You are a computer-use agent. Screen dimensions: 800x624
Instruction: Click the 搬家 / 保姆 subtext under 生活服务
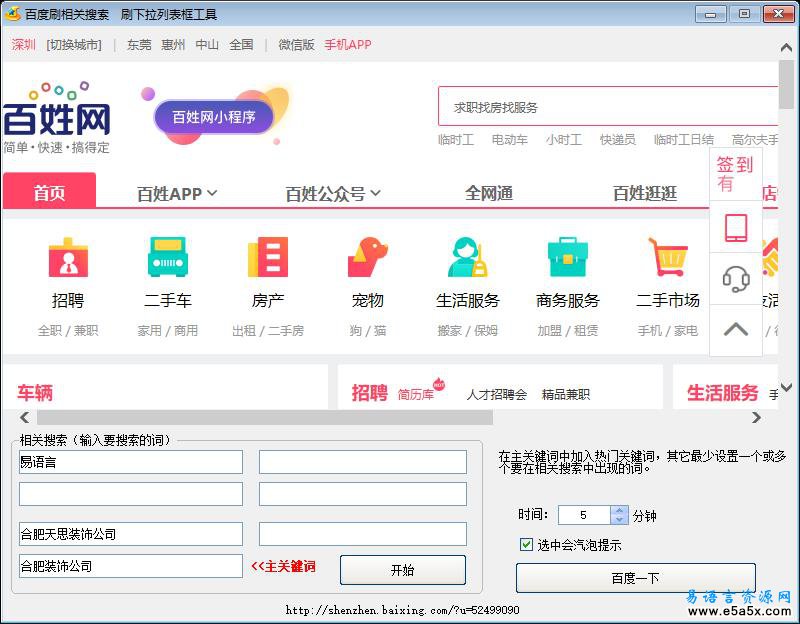pos(467,331)
